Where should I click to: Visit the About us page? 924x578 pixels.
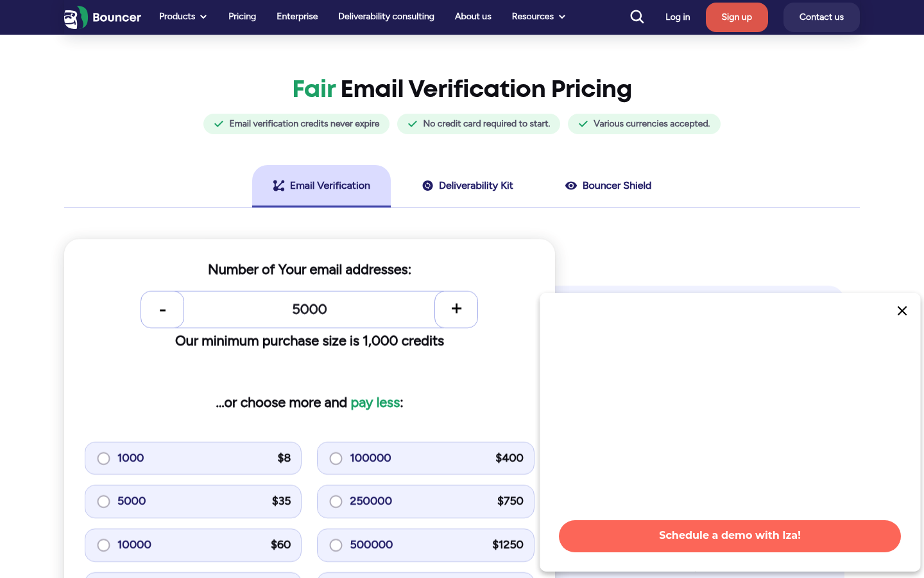(x=473, y=17)
